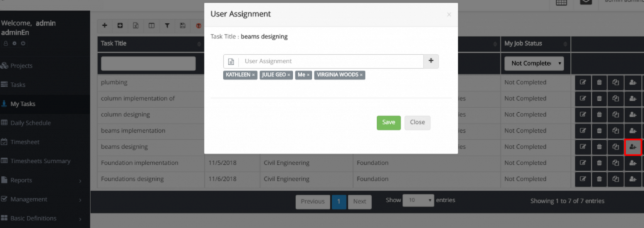The height and width of the screenshot is (228, 644).
Task: Click the edit icon in beams designing row
Action: click(583, 147)
